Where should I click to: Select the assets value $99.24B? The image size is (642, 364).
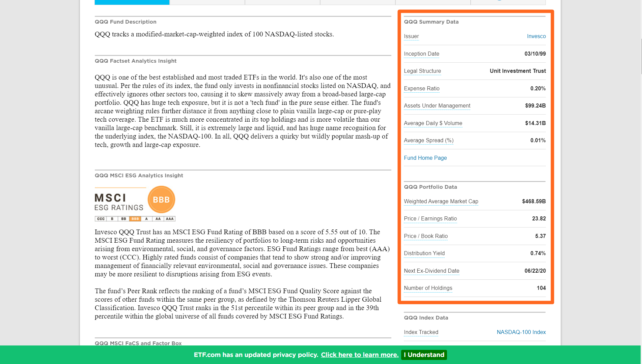pyautogui.click(x=535, y=105)
